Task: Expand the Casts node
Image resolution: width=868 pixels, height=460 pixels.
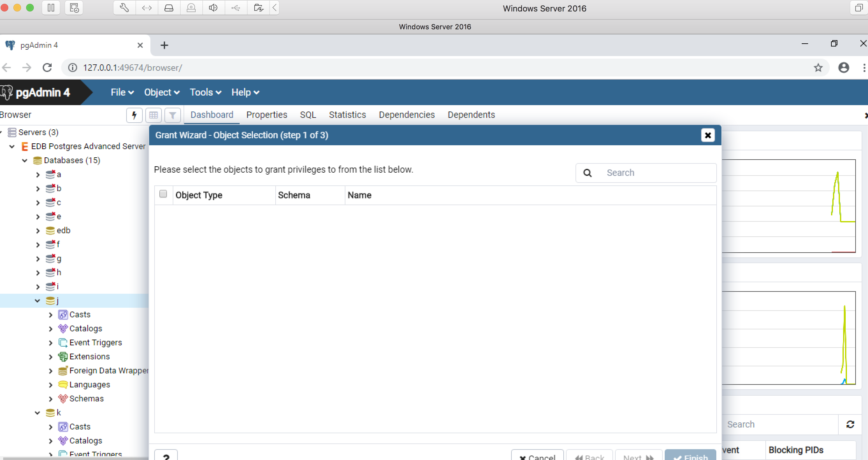Action: (51, 314)
